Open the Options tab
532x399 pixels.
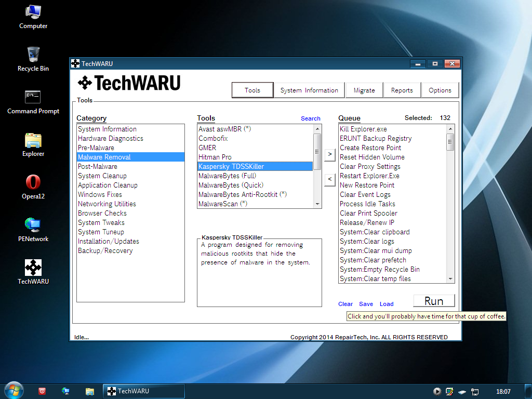(x=440, y=90)
